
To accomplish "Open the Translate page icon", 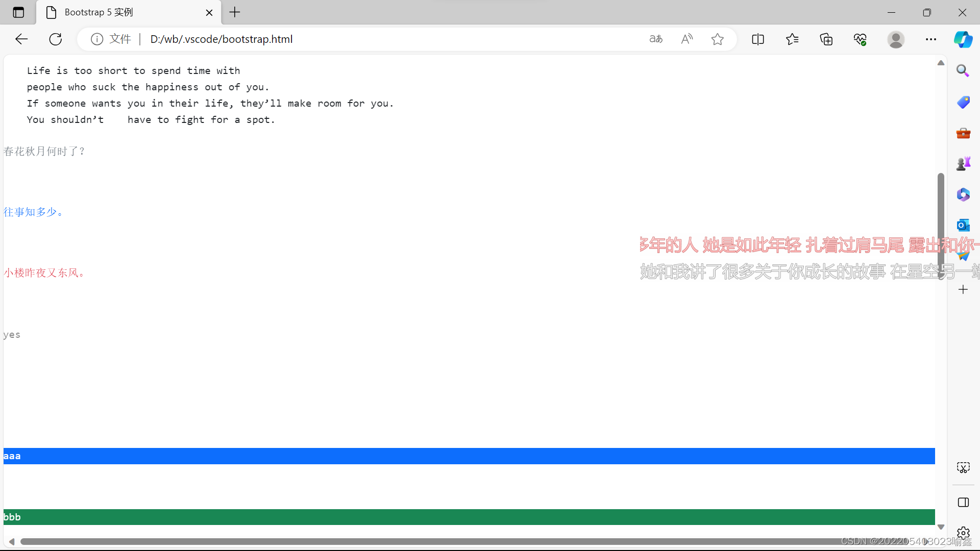I will coord(656,39).
